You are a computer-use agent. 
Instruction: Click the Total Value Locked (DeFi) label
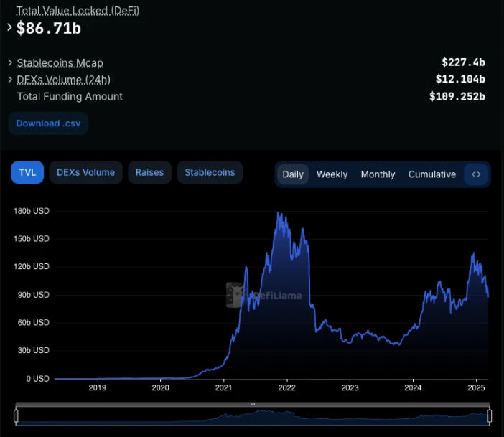click(x=78, y=11)
